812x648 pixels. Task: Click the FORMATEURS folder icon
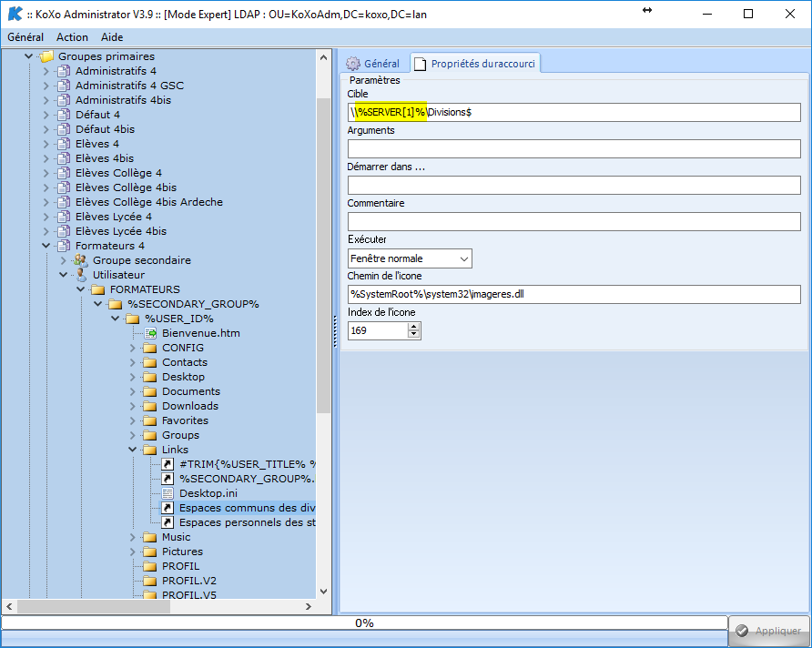tap(98, 289)
